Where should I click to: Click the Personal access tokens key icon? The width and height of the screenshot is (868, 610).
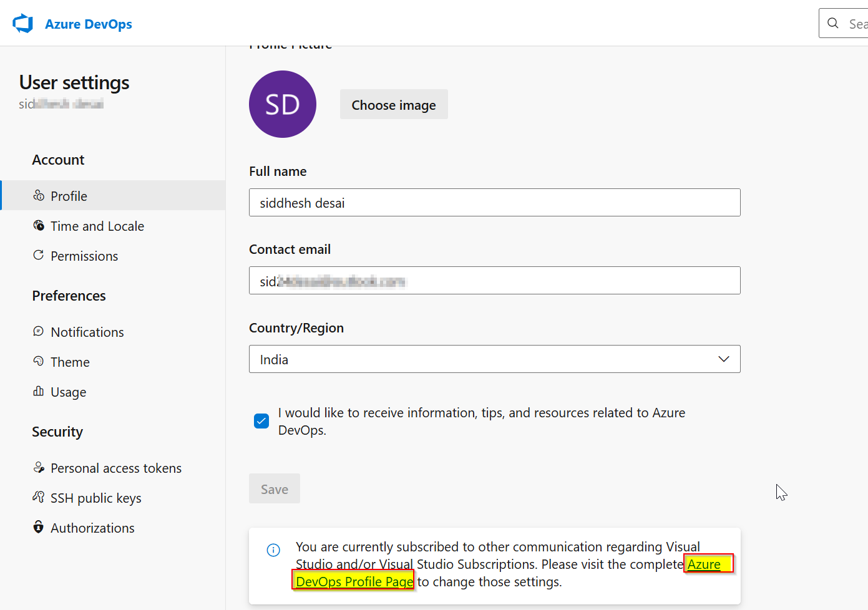pyautogui.click(x=39, y=468)
